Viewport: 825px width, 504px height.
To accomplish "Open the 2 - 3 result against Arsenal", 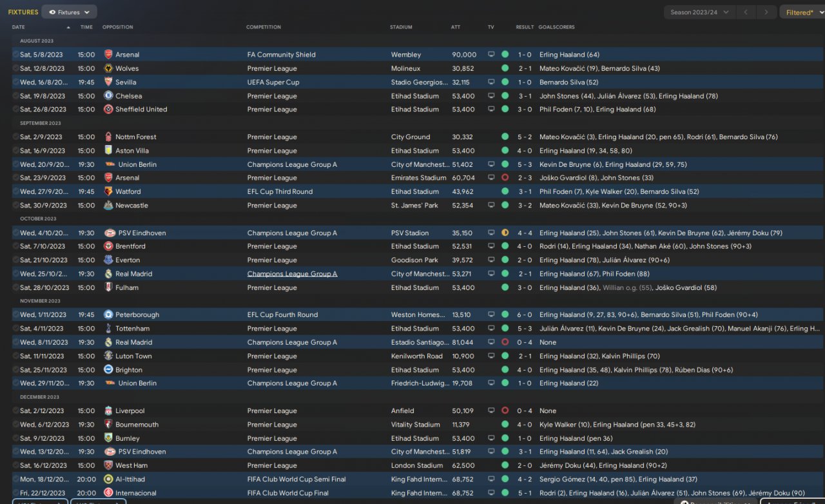I will pyautogui.click(x=524, y=178).
